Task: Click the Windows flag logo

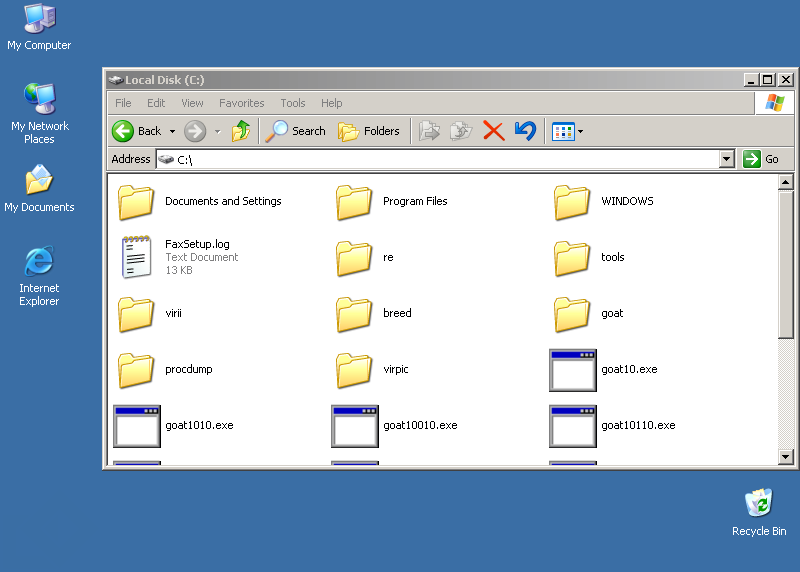Action: [x=774, y=103]
